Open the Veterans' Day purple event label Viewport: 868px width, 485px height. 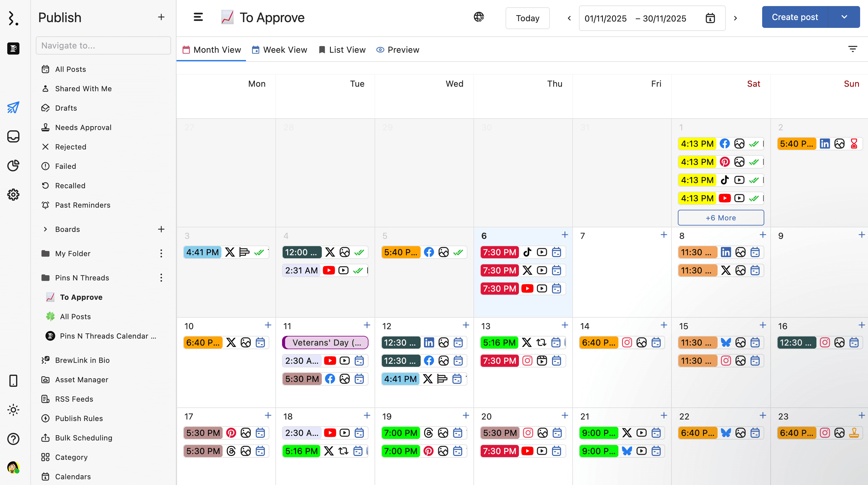[325, 343]
